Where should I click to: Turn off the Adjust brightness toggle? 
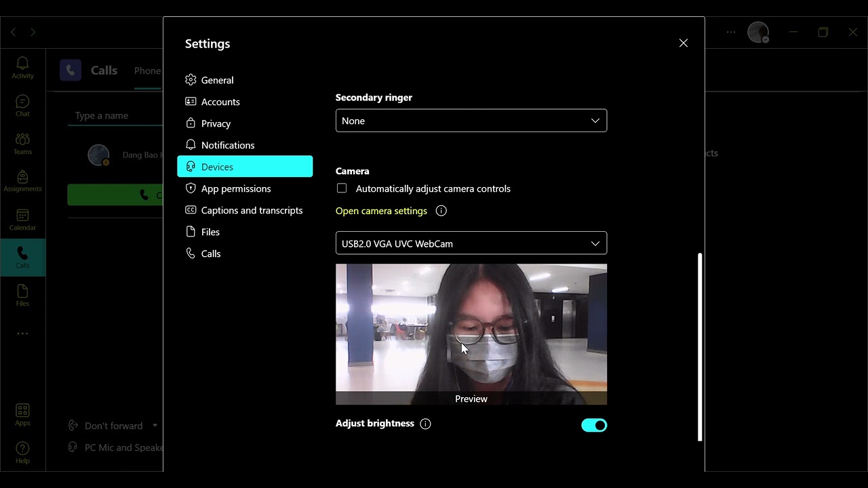[x=594, y=425]
